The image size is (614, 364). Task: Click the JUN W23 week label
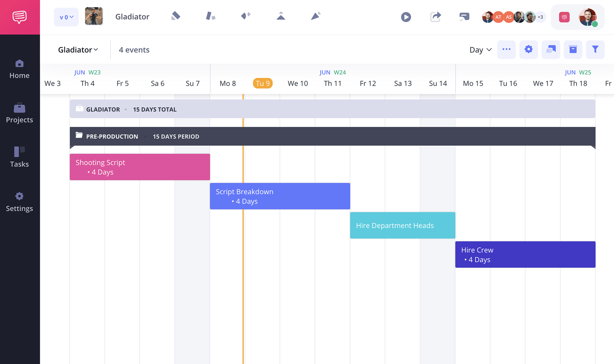(87, 72)
